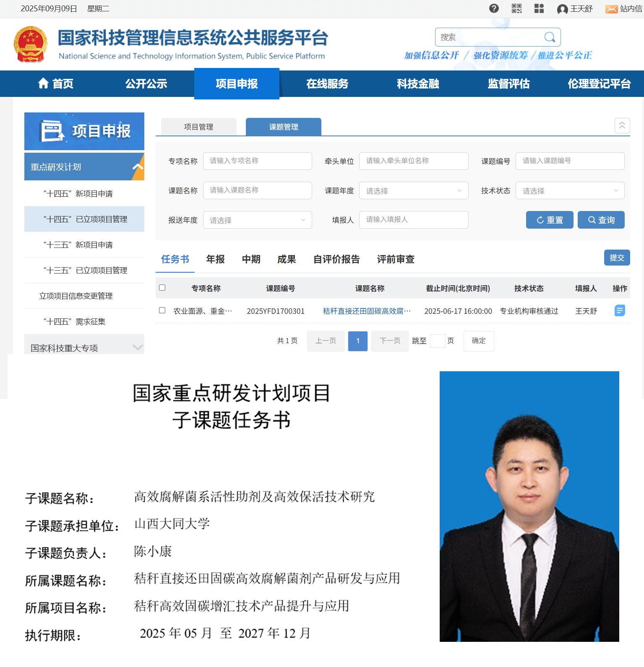Open 项目申报 navigation item
Screen dimensions: 644x667
pyautogui.click(x=237, y=83)
